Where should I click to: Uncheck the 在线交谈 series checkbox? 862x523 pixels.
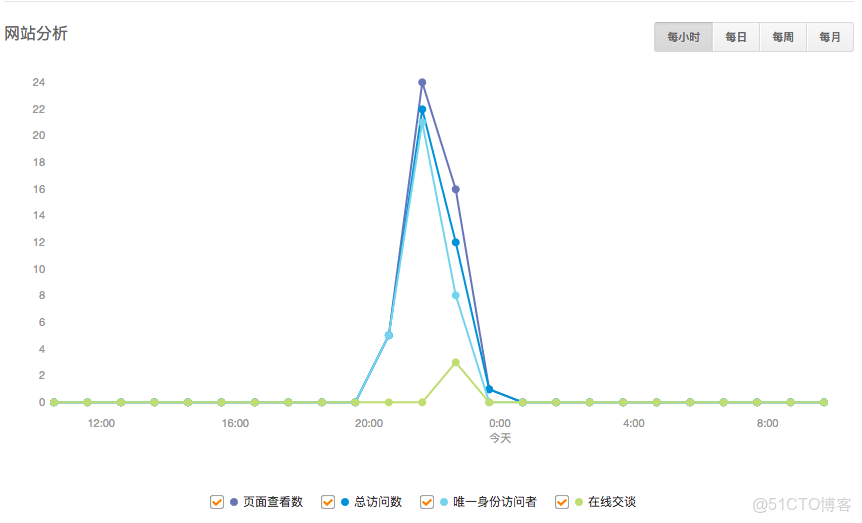562,502
